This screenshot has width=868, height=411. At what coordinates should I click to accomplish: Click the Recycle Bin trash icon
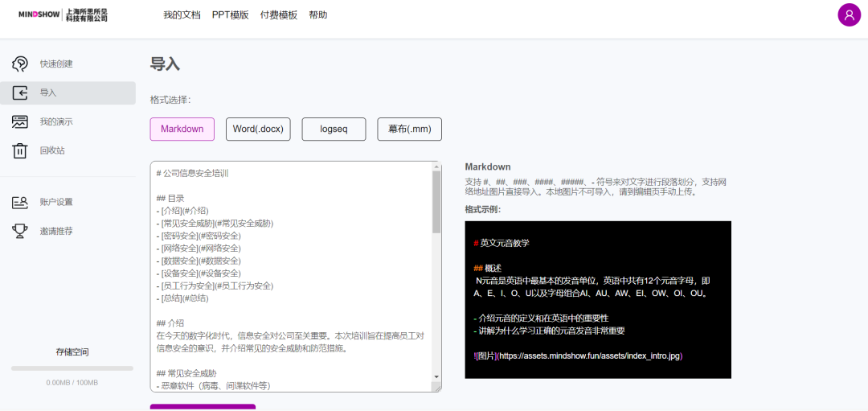click(x=20, y=150)
